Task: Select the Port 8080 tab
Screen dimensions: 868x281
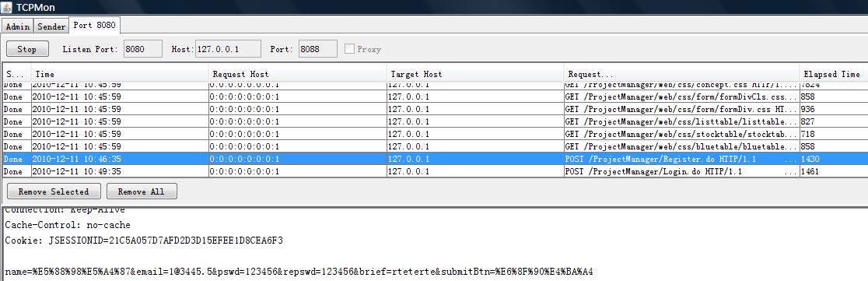Action: click(x=95, y=25)
